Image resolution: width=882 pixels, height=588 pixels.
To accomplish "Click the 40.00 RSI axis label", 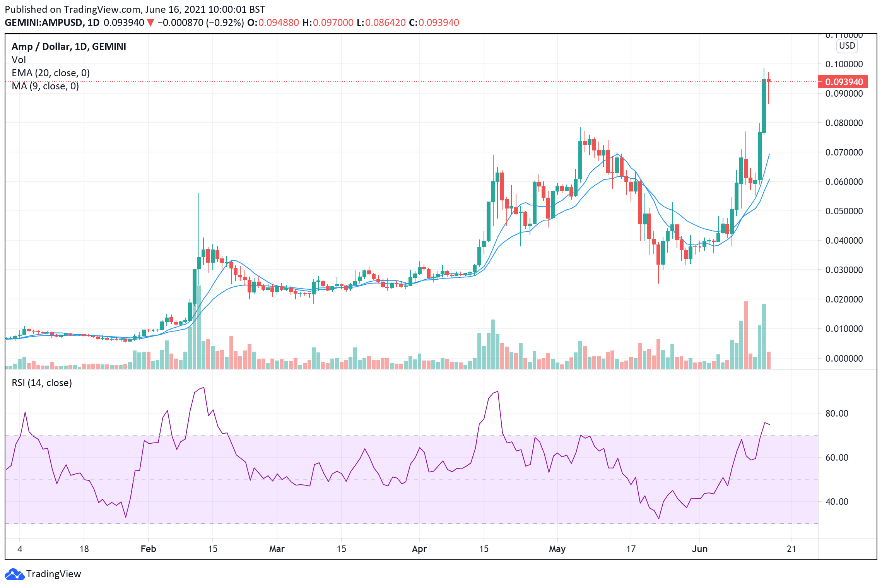I will coord(837,502).
